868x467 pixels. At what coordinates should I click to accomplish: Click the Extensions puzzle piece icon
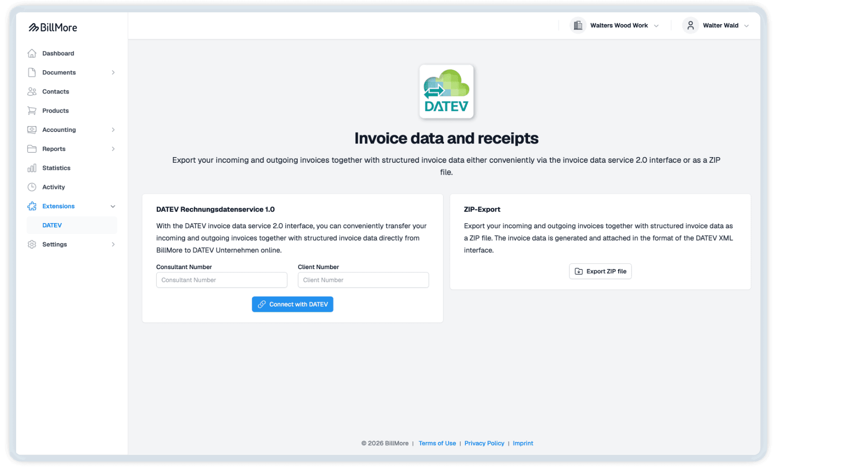tap(32, 206)
